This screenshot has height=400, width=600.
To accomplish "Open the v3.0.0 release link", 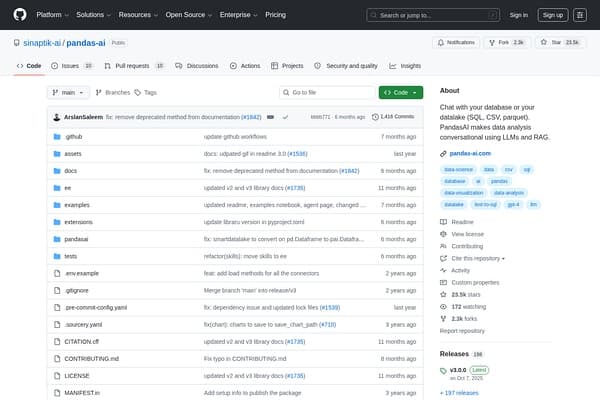I will (x=458, y=370).
